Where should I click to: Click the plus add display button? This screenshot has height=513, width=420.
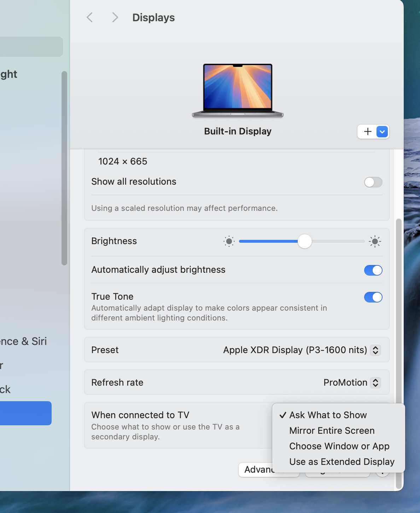click(368, 132)
